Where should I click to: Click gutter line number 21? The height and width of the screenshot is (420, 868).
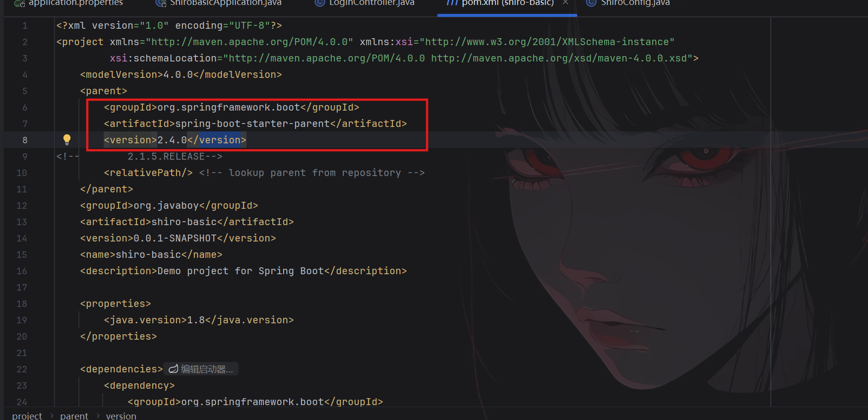pyautogui.click(x=22, y=353)
